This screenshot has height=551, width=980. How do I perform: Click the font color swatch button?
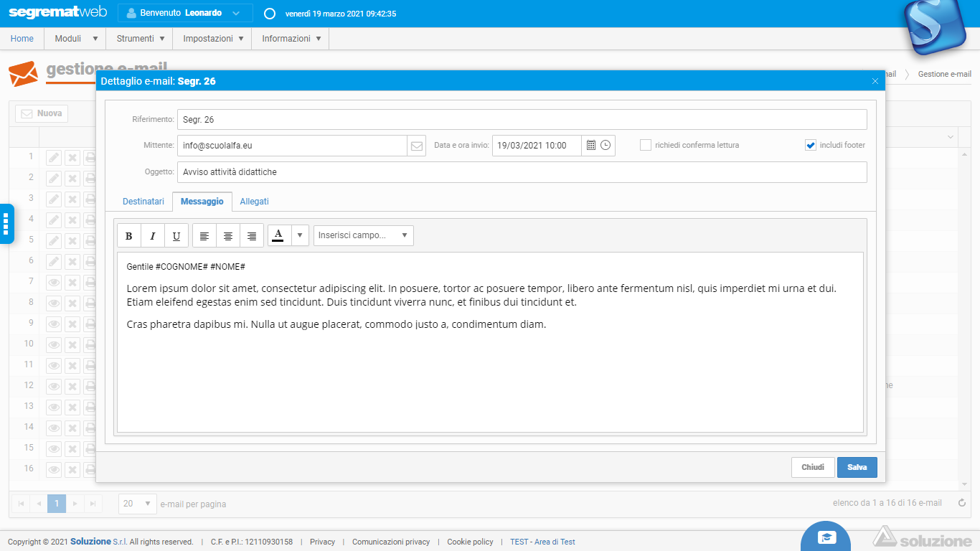tap(278, 235)
